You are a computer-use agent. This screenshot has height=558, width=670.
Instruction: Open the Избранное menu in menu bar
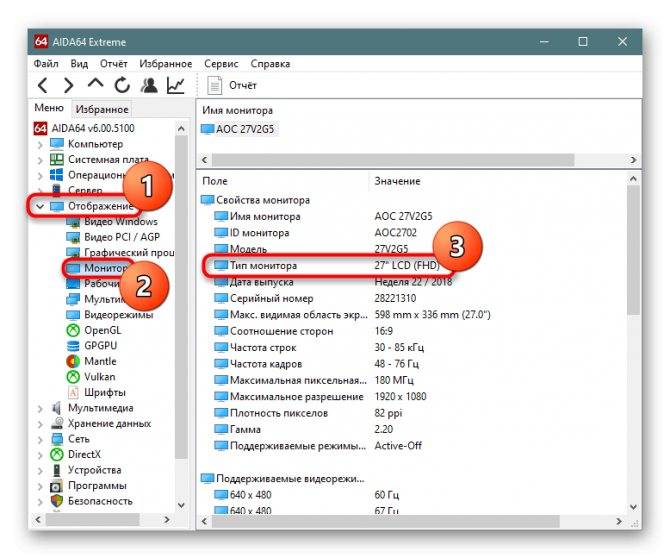pyautogui.click(x=166, y=64)
